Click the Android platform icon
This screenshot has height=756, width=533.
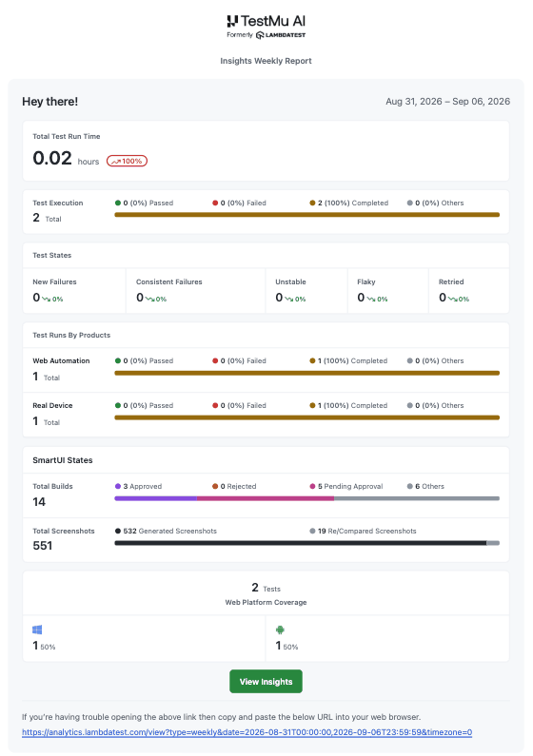tap(280, 630)
